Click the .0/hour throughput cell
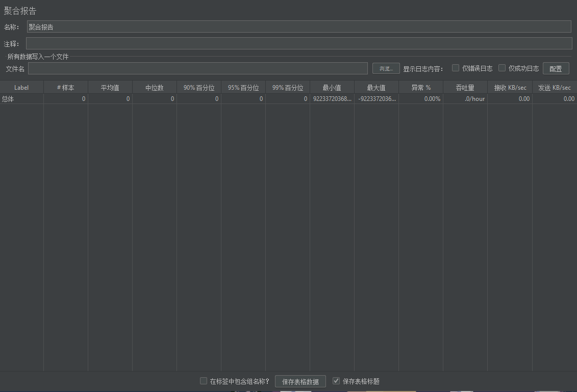Screen dimensions: 577x392 click(465, 98)
